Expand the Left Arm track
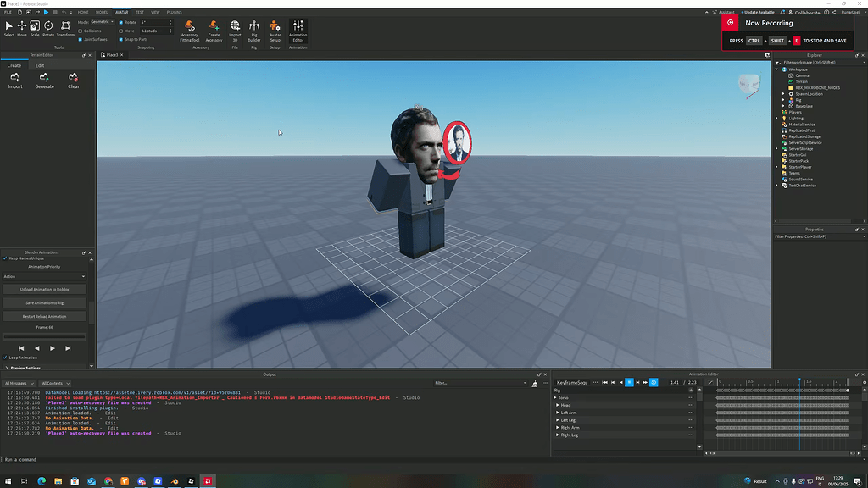The height and width of the screenshot is (488, 868). point(558,413)
